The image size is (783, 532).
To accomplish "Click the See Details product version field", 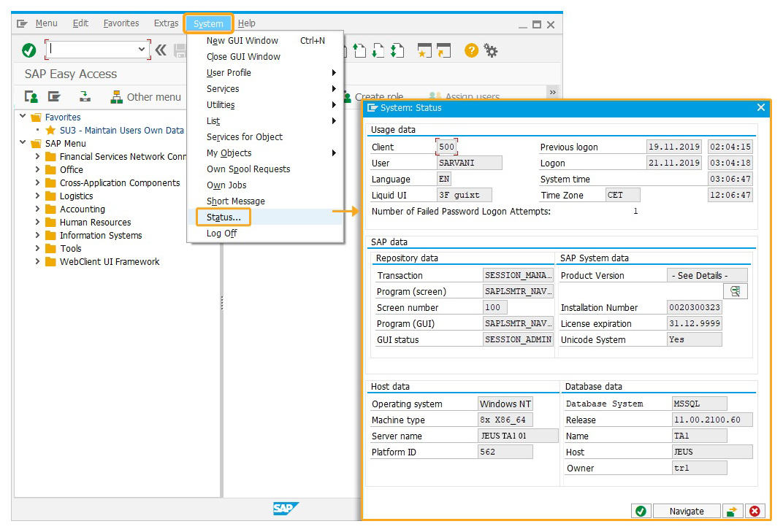I will [x=707, y=275].
